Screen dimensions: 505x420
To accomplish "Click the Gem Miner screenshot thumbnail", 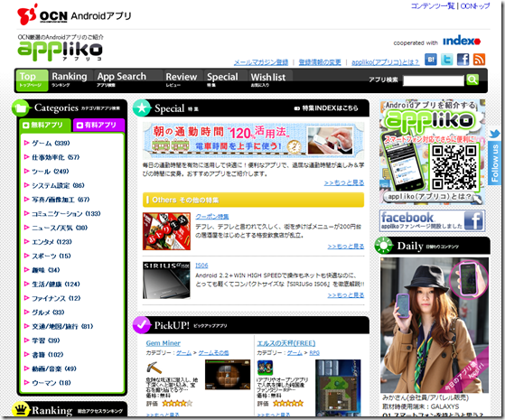I will pyautogui.click(x=228, y=375).
